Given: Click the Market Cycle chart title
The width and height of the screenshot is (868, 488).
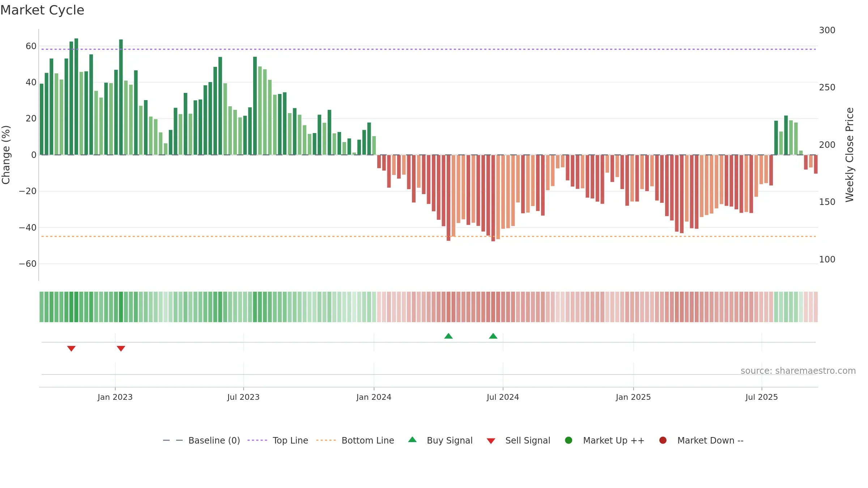Looking at the screenshot, I should click(x=42, y=10).
